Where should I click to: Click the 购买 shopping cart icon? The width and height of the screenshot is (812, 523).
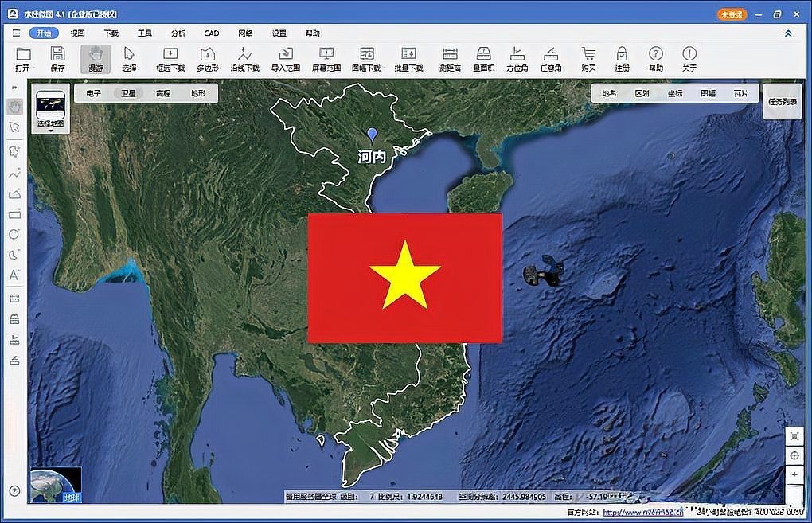coord(588,54)
